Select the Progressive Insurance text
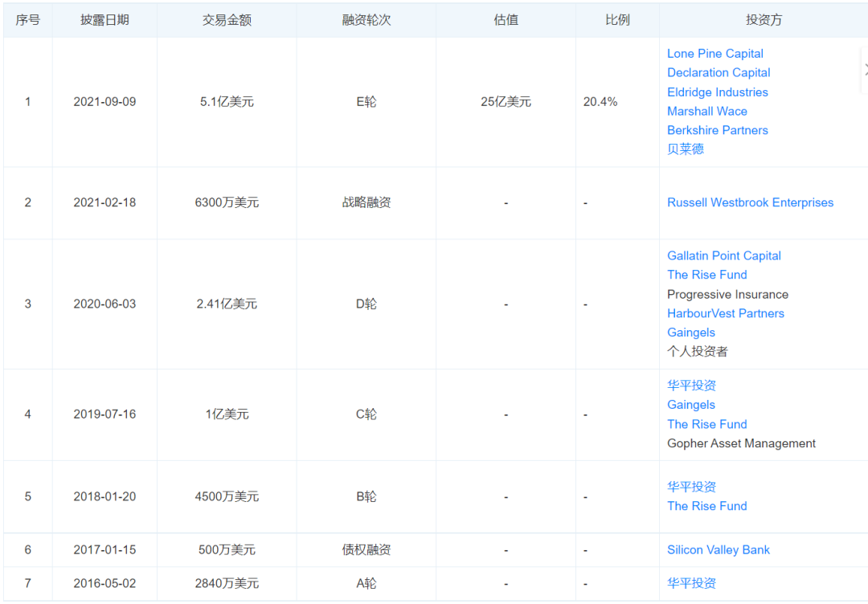Viewport: 868px width, 604px height. coord(727,294)
